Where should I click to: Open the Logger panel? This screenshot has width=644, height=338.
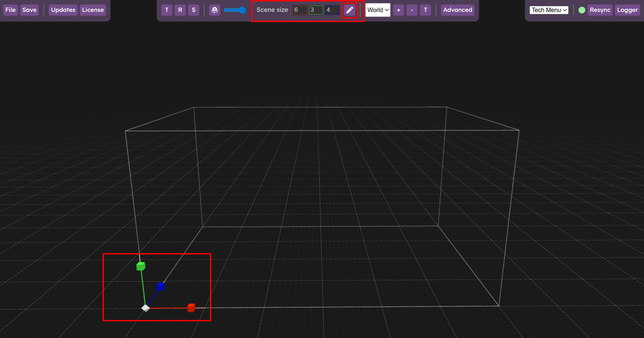627,10
